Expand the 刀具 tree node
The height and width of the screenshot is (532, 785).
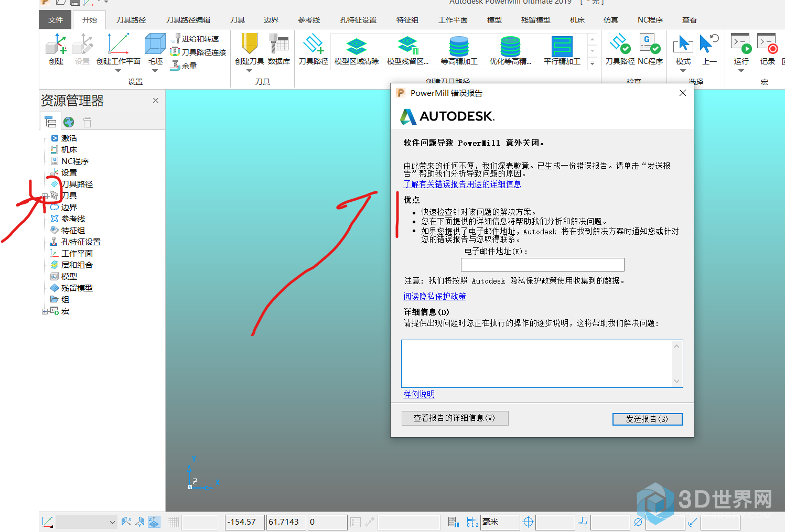click(45, 196)
